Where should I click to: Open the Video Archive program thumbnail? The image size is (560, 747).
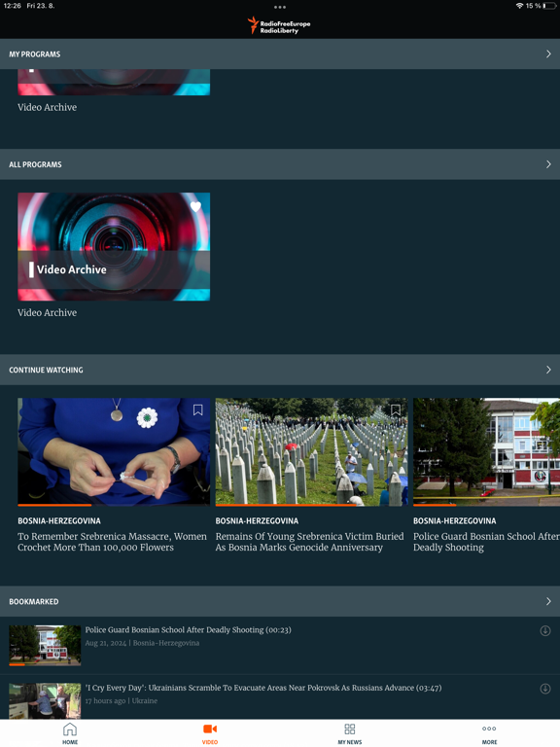pyautogui.click(x=114, y=246)
